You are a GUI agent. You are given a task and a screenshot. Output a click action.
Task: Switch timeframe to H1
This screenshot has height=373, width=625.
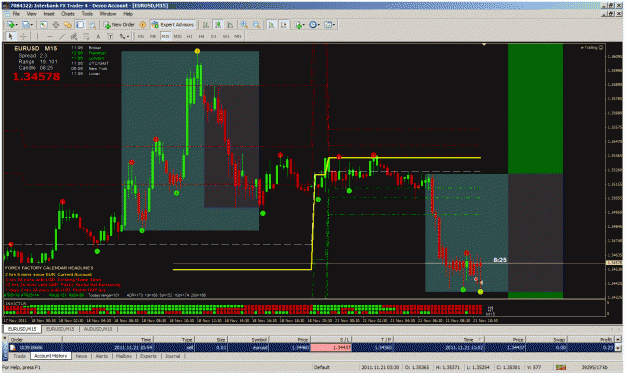pyautogui.click(x=190, y=36)
